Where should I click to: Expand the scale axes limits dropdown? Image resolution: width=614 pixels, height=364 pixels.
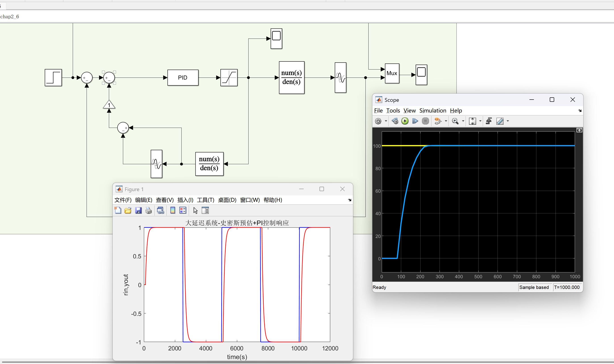point(480,121)
